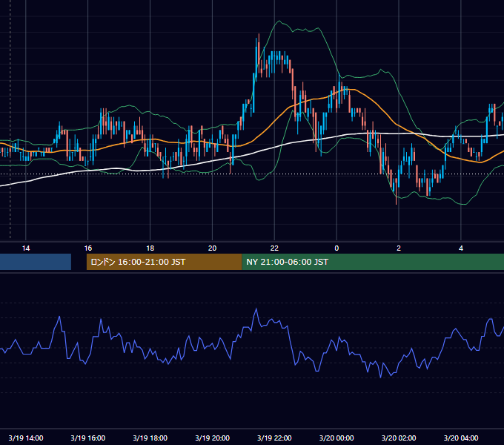This screenshot has width=504, height=445.
Task: Click the 4 hour axis label
Action: 461,248
